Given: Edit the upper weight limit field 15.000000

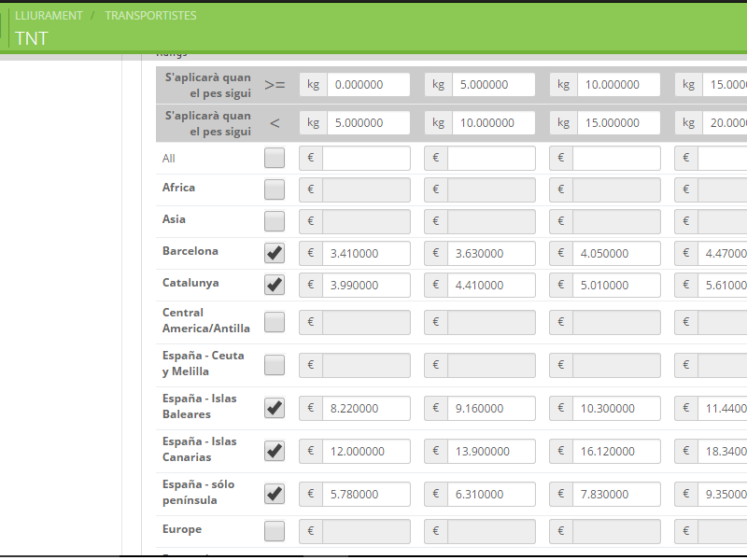Looking at the screenshot, I should pyautogui.click(x=618, y=122).
